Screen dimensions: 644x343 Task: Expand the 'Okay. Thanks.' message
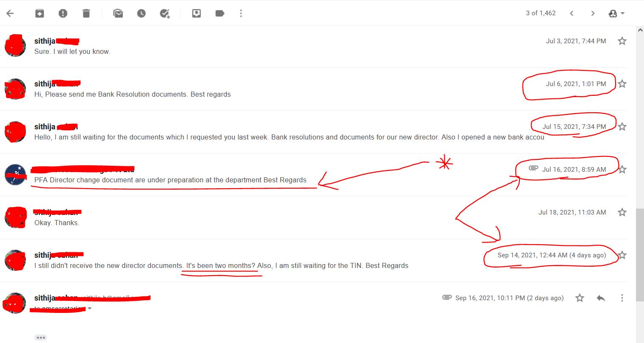coord(314,217)
